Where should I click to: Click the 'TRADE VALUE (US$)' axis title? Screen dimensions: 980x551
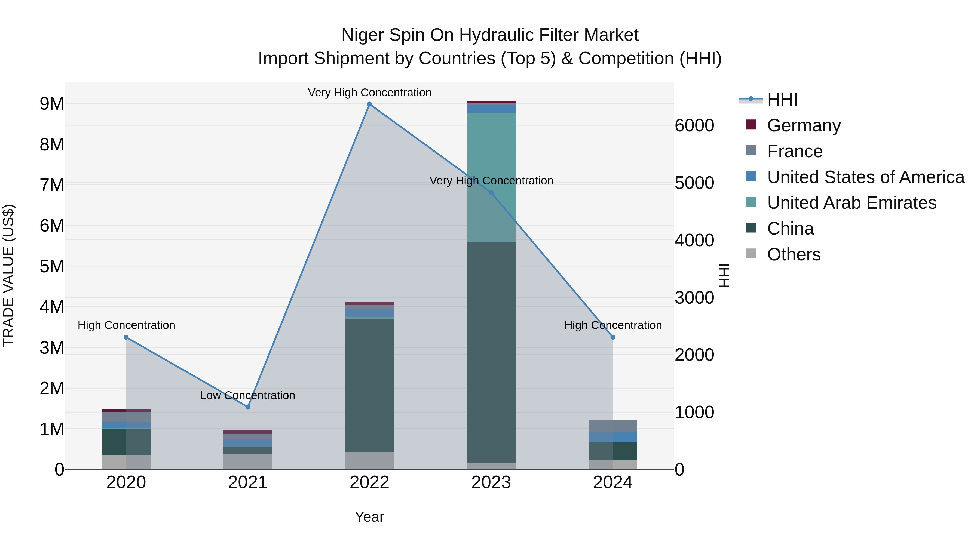(8, 275)
